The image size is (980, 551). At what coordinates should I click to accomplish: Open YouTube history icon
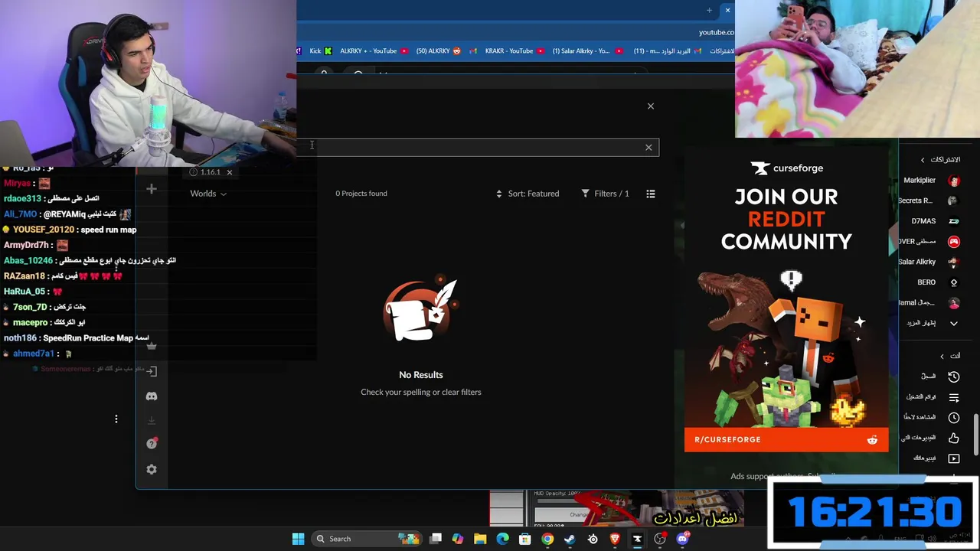tap(954, 377)
